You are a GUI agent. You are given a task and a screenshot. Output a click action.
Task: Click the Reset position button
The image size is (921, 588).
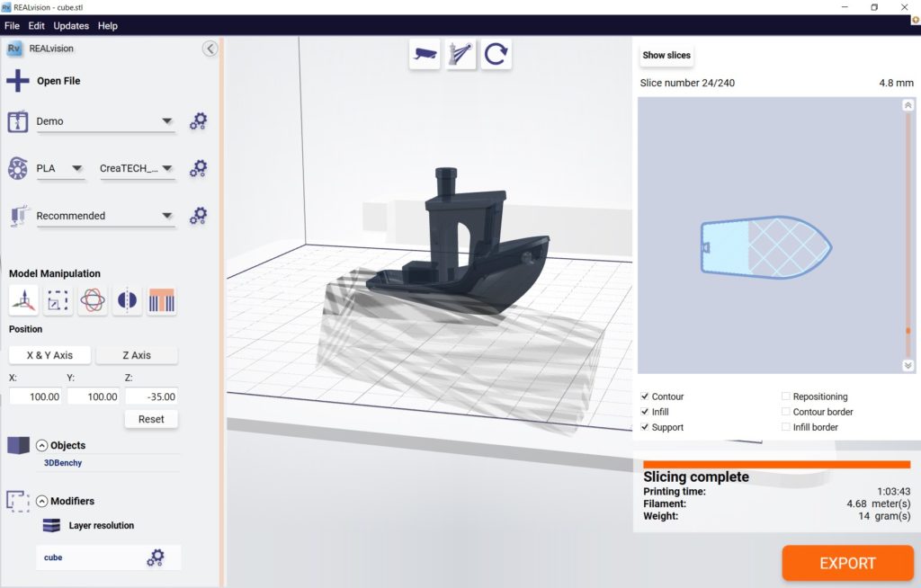pos(151,419)
